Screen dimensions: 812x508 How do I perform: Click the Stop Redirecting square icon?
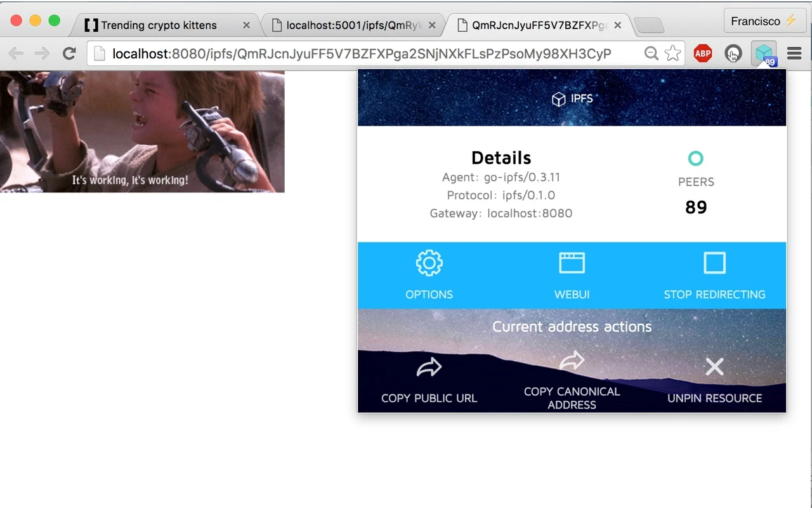coord(714,263)
